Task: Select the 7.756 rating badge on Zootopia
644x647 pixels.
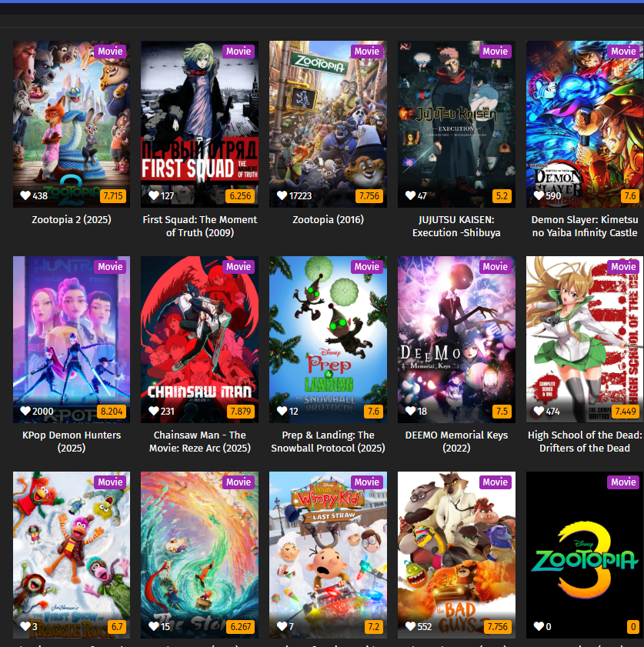Action: (x=369, y=196)
